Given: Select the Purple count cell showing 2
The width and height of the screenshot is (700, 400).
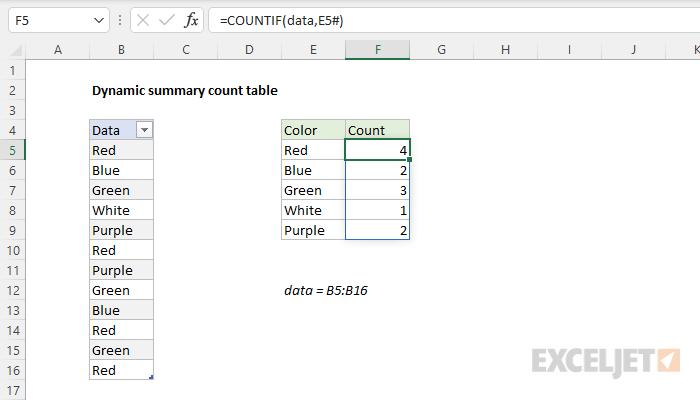Looking at the screenshot, I should (x=377, y=230).
